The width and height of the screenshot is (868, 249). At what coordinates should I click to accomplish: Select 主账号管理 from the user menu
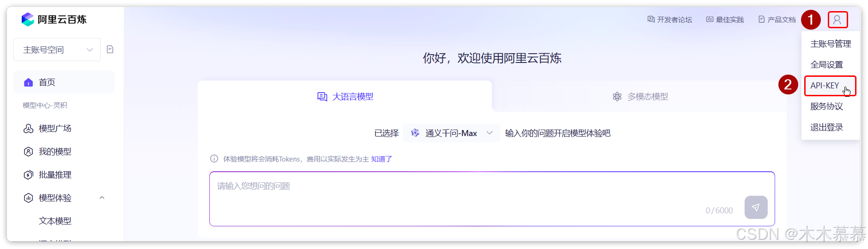coord(831,44)
